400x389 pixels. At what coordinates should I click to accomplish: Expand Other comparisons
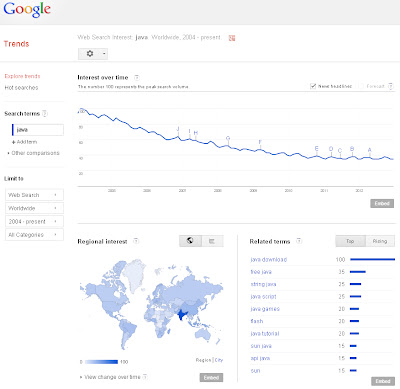coord(33,153)
